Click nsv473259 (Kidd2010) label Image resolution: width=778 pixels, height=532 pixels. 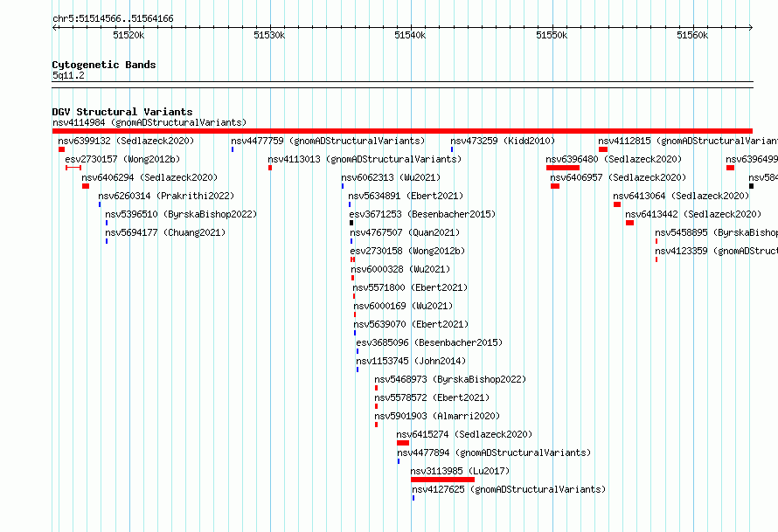[503, 141]
